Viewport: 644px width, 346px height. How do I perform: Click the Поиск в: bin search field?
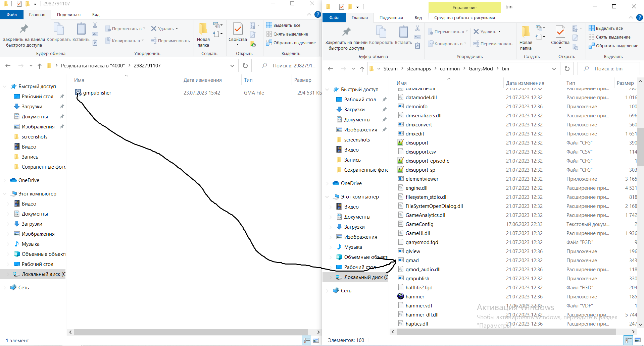(608, 69)
